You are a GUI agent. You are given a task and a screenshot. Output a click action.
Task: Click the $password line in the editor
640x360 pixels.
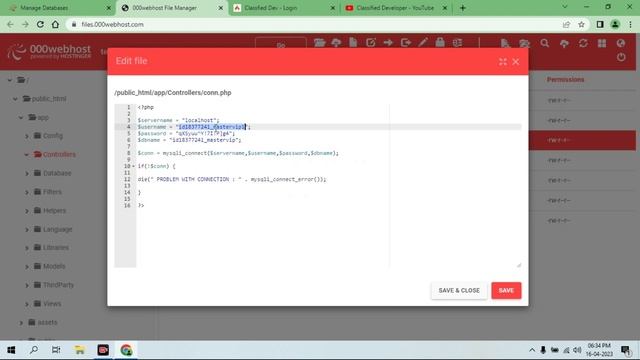click(186, 133)
